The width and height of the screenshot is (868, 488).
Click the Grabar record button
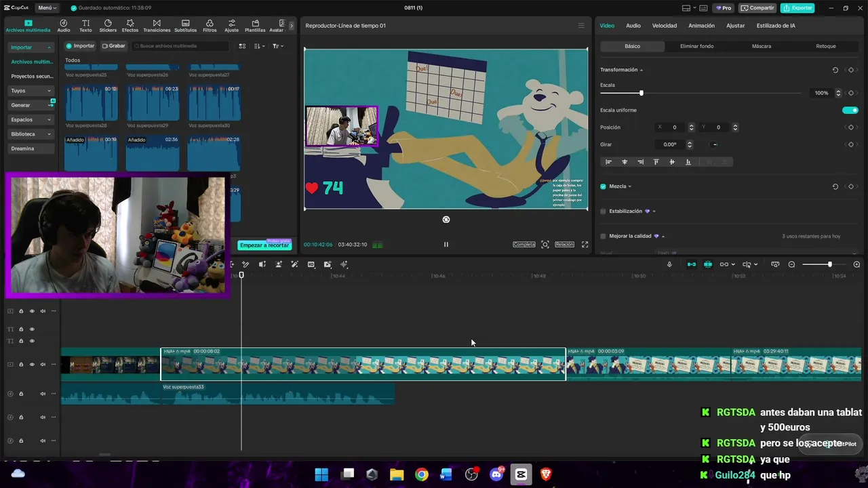click(113, 46)
